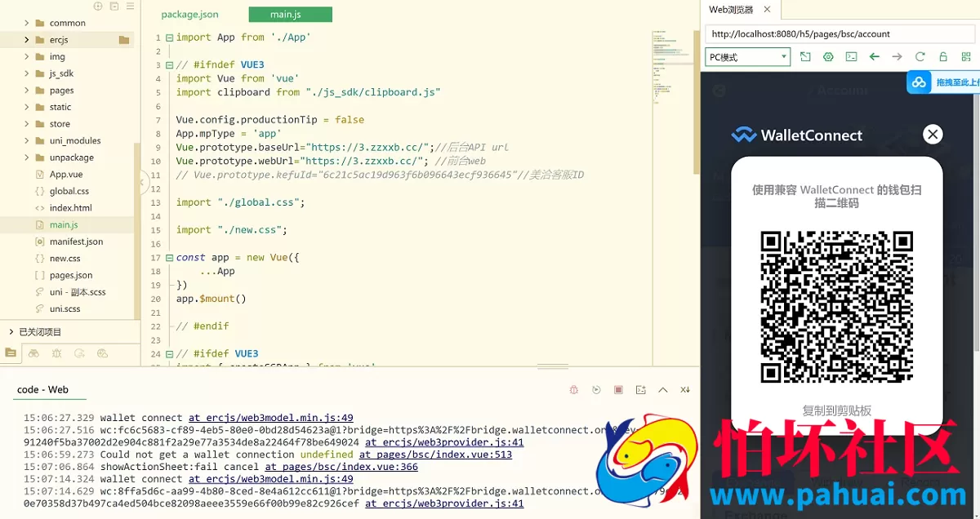Click 复制到剪贴板 copy link

(x=836, y=410)
